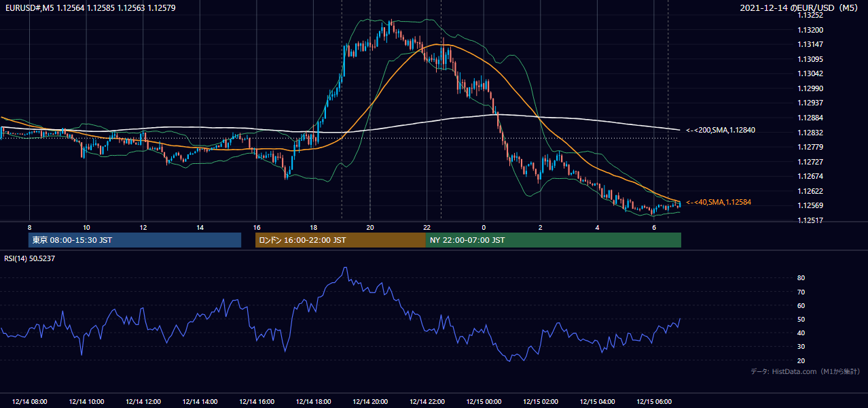This screenshot has height=408, width=868.
Task: Click price axis value 1.13147
Action: point(812,44)
